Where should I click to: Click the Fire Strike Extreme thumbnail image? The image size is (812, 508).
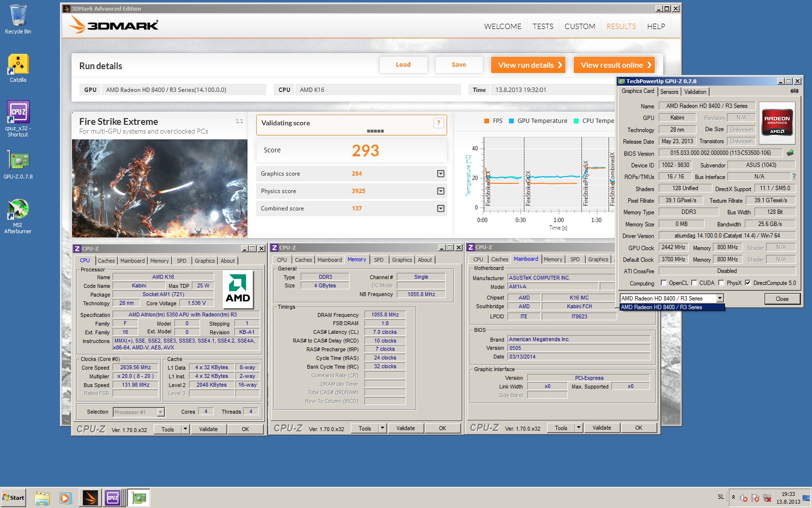159,188
